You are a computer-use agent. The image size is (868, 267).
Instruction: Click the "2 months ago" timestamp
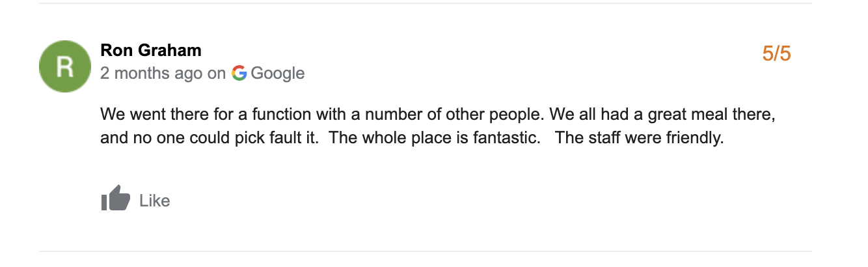click(x=151, y=73)
